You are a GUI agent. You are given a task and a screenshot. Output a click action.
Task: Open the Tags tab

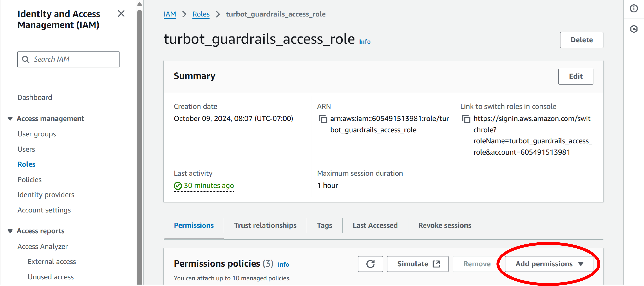click(x=324, y=225)
